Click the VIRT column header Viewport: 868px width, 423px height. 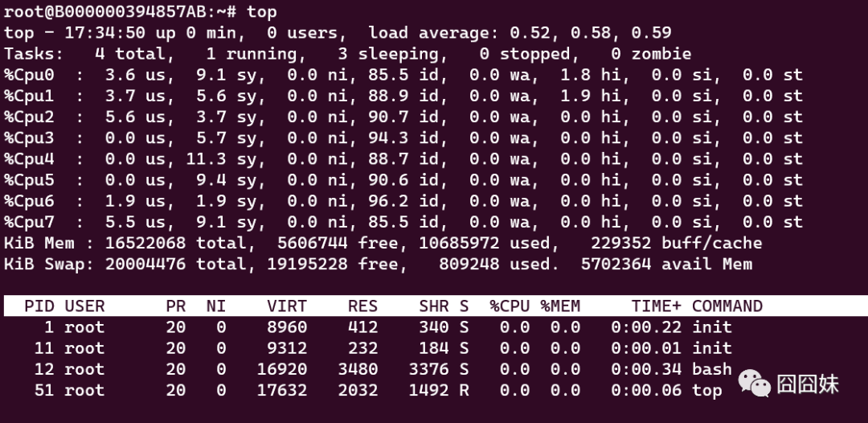pos(287,306)
